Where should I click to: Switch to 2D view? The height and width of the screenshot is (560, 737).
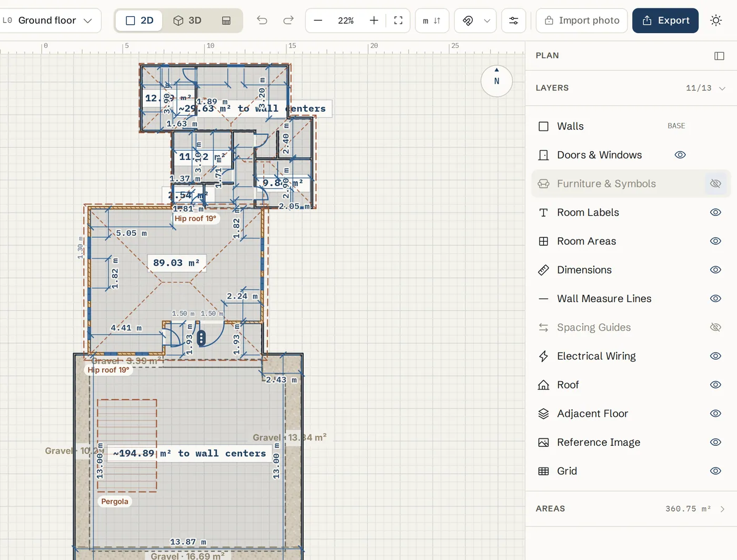click(139, 21)
